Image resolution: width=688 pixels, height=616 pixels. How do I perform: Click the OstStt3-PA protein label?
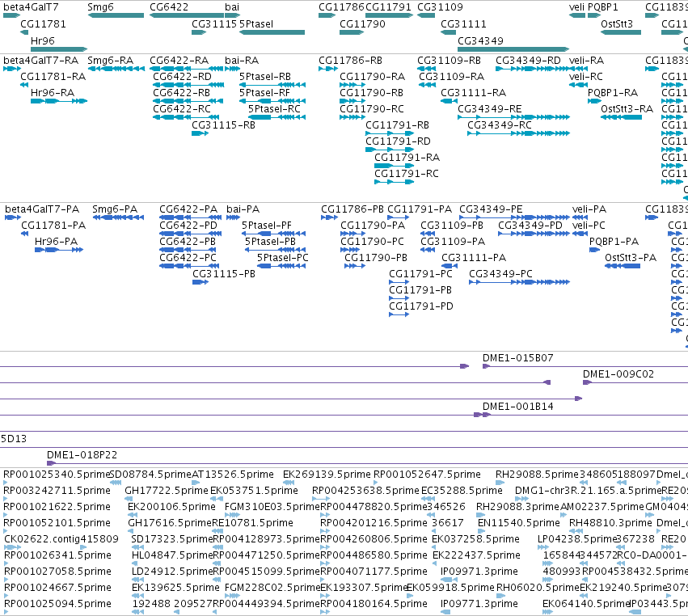[631, 258]
